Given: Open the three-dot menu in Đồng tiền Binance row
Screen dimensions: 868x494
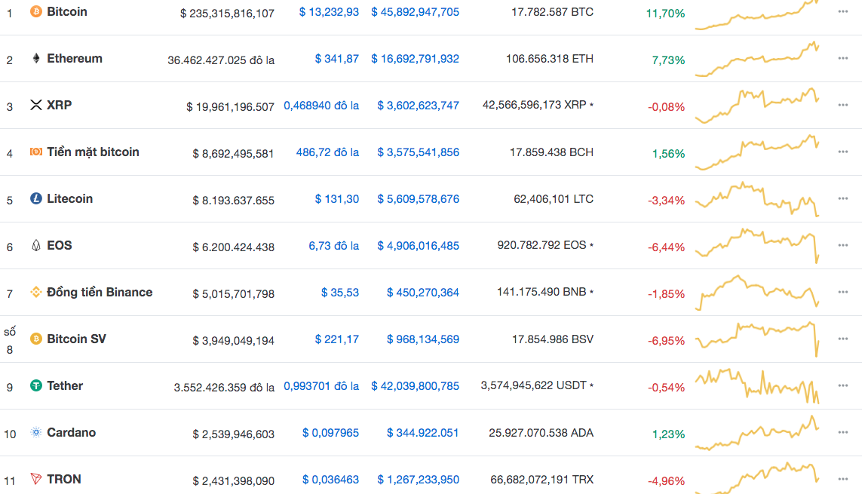Looking at the screenshot, I should pyautogui.click(x=843, y=292).
